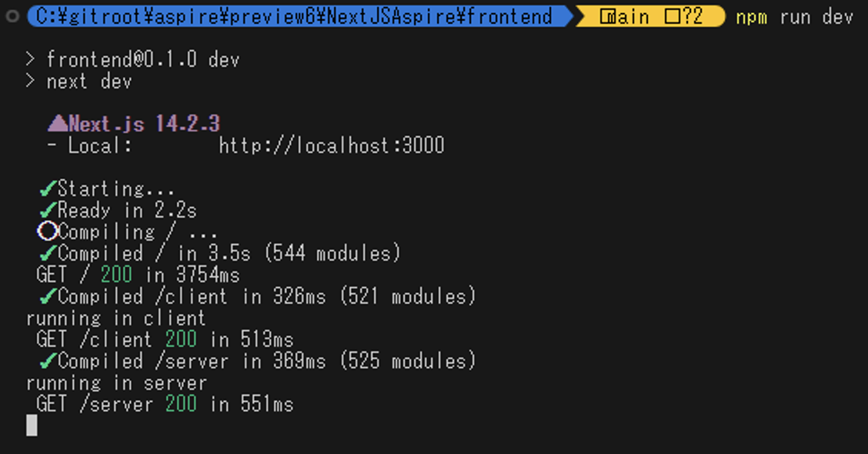Click the checkmark before Compiled /client
Viewport: 868px width, 454px height.
click(48, 297)
